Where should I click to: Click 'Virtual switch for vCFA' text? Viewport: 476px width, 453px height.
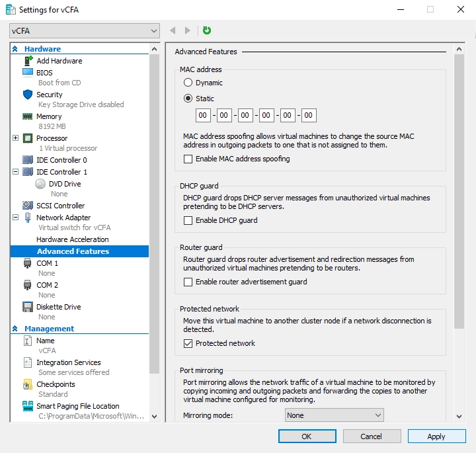[74, 227]
